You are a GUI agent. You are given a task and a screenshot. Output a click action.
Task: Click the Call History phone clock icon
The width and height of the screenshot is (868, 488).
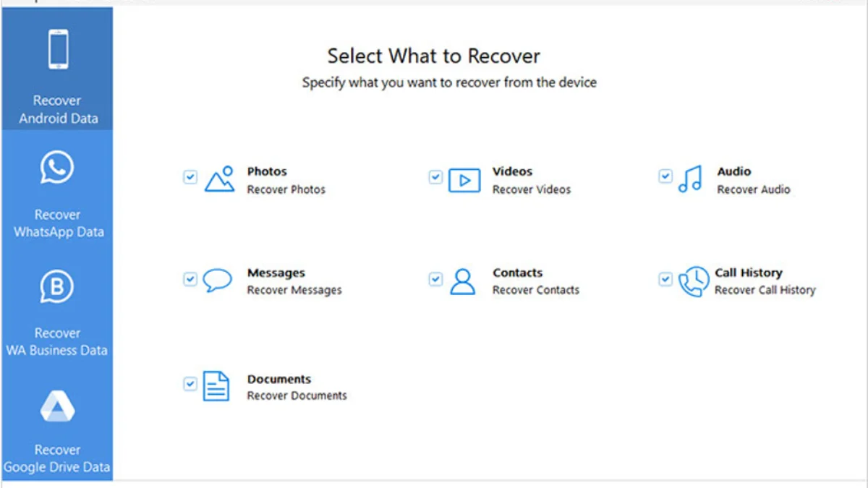point(693,281)
